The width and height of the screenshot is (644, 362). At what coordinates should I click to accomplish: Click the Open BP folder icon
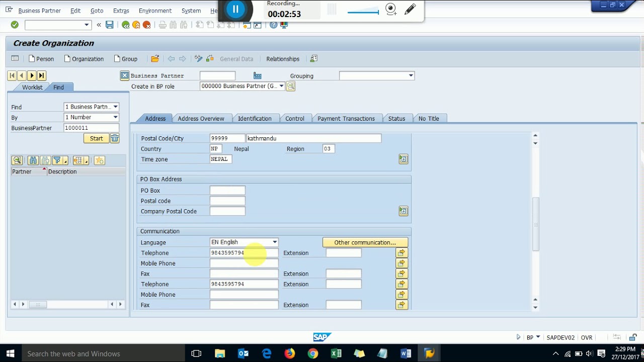155,59
